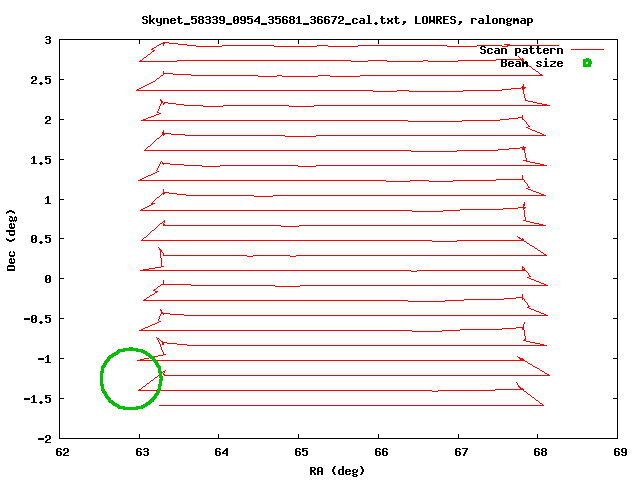Image resolution: width=640 pixels, height=480 pixels.
Task: Click the x-axis tick label 67
Action: point(461,452)
